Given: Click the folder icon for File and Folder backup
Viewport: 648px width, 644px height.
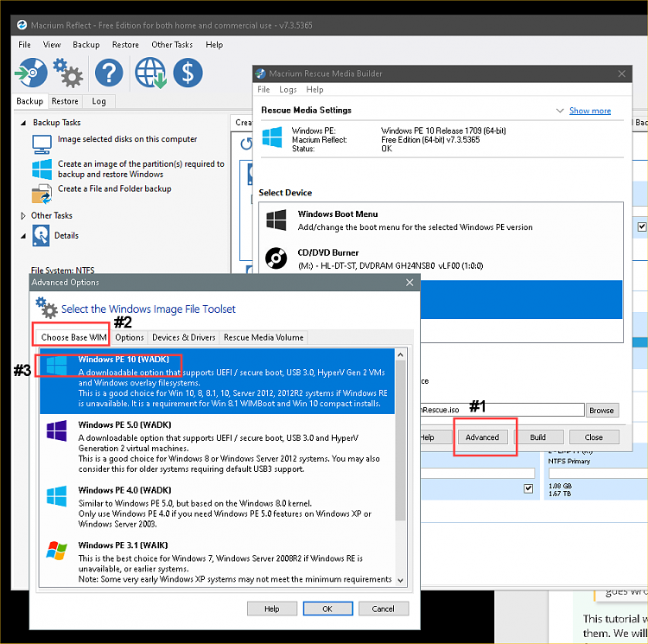Looking at the screenshot, I should coord(41,194).
